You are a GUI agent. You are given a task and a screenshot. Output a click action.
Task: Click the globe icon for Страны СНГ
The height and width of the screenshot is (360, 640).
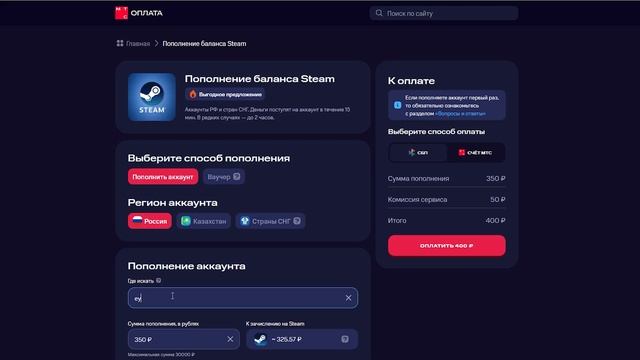coord(244,221)
